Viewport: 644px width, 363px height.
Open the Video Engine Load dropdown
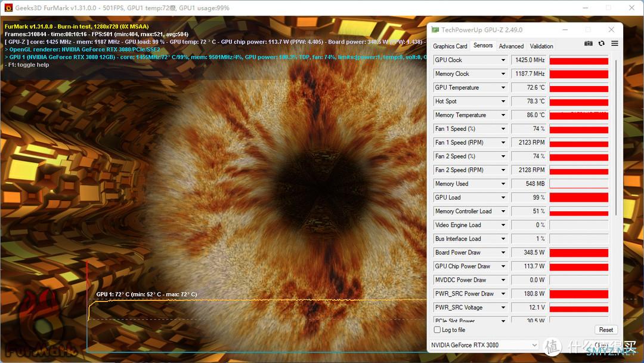[x=503, y=225]
